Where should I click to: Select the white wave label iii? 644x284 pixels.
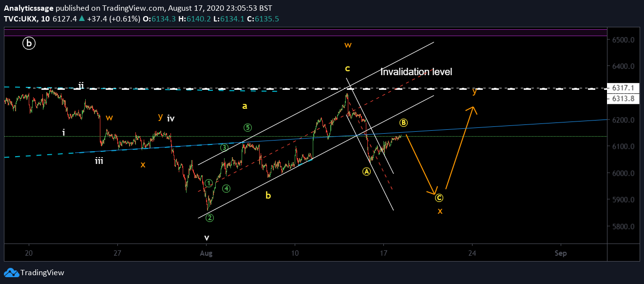click(x=99, y=161)
